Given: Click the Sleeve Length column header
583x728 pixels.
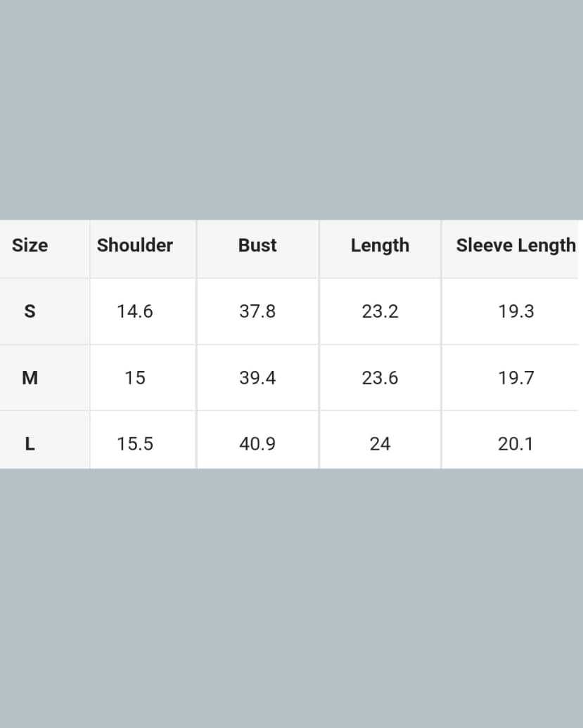Looking at the screenshot, I should click(515, 245).
